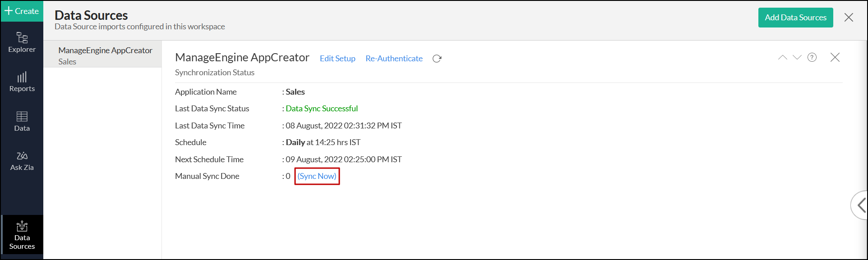
Task: Open the Ask Zia assistant
Action: coord(22,161)
